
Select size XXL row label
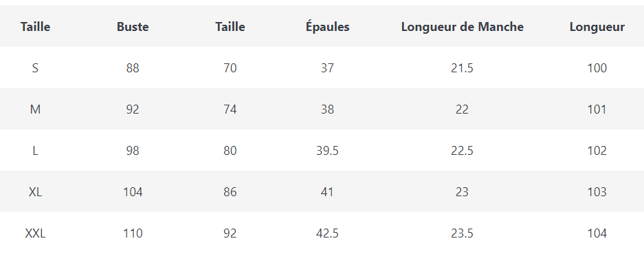(35, 234)
